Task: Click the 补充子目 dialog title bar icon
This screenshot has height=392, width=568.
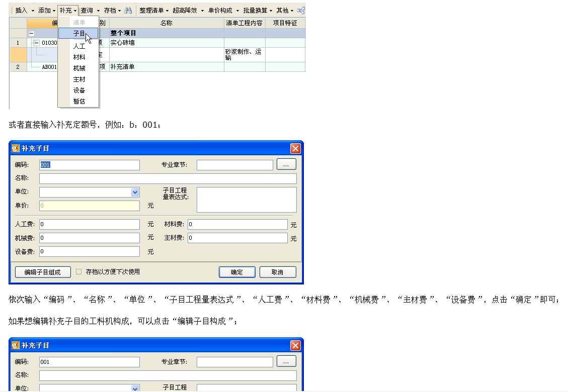Action: click(x=14, y=148)
